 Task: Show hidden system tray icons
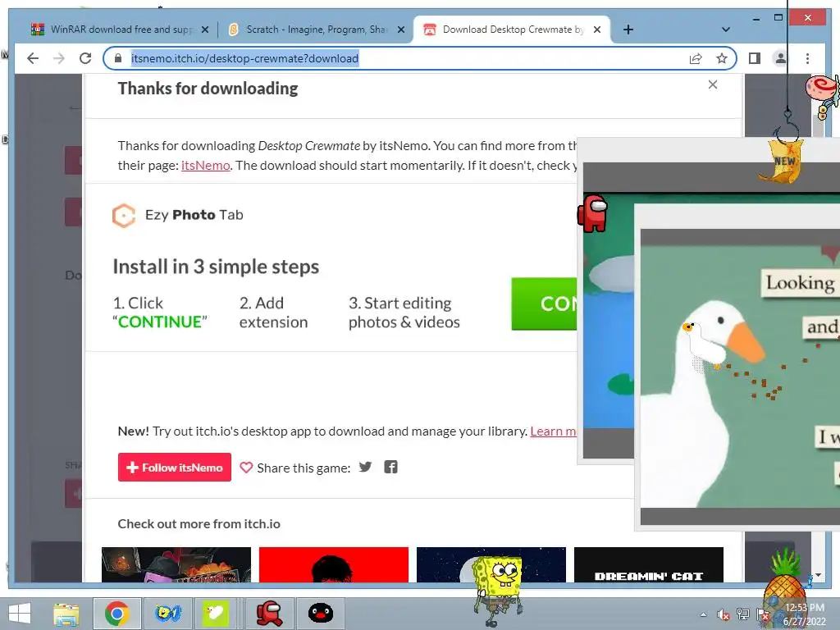coord(703,614)
